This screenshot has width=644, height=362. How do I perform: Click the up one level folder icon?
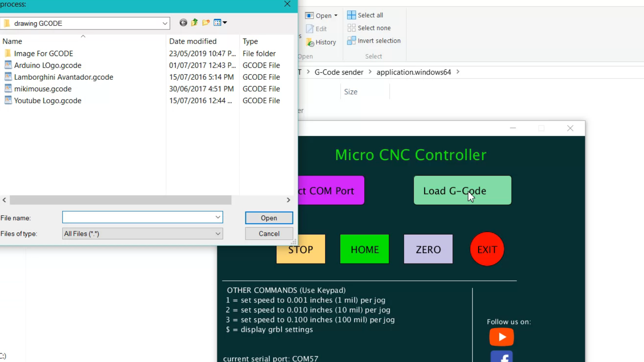[195, 23]
